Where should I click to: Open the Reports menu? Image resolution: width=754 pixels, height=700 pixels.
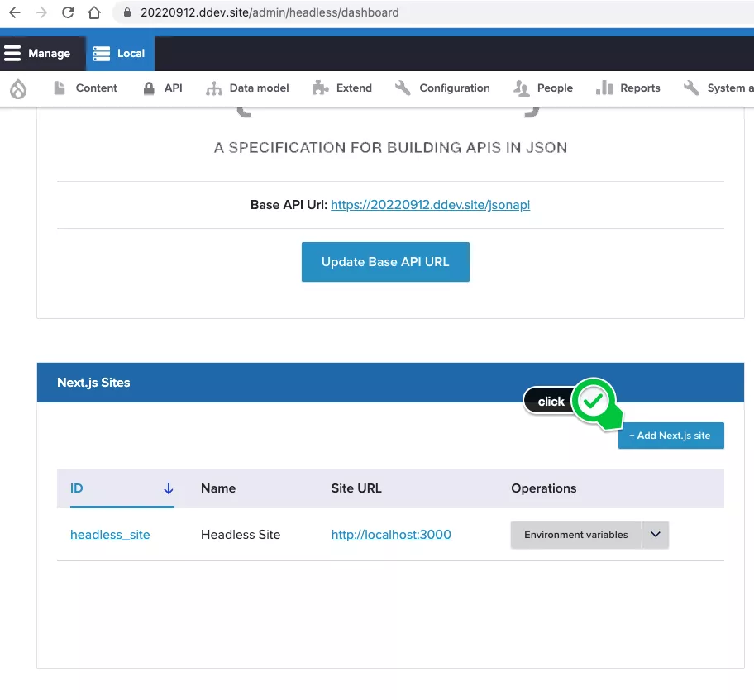(628, 88)
